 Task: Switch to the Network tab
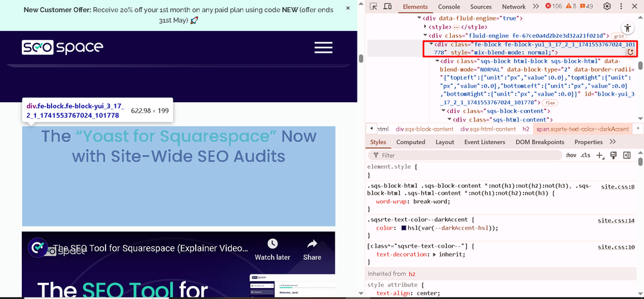[x=513, y=6]
